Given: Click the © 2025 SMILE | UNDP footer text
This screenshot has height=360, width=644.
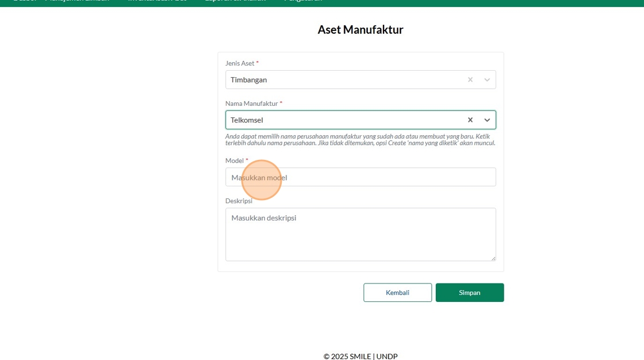Looking at the screenshot, I should 361,357.
